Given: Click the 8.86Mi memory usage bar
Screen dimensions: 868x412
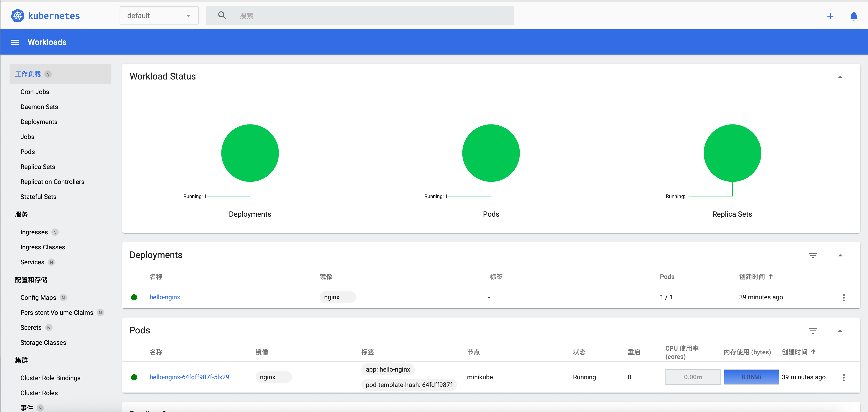Looking at the screenshot, I should [x=751, y=377].
